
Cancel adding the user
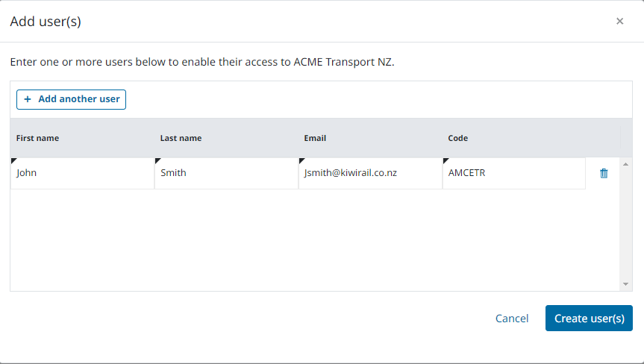point(512,318)
